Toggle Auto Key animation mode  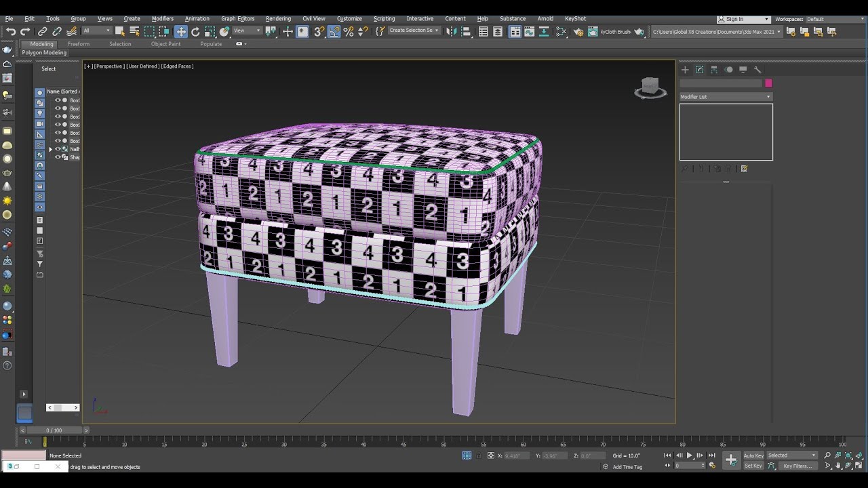(x=753, y=455)
